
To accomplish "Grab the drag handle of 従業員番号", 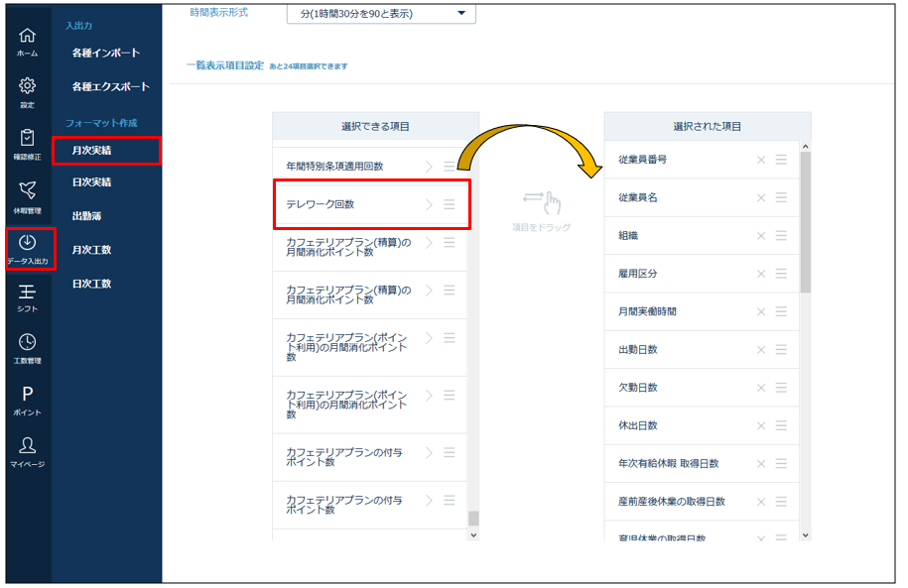I will (x=781, y=160).
